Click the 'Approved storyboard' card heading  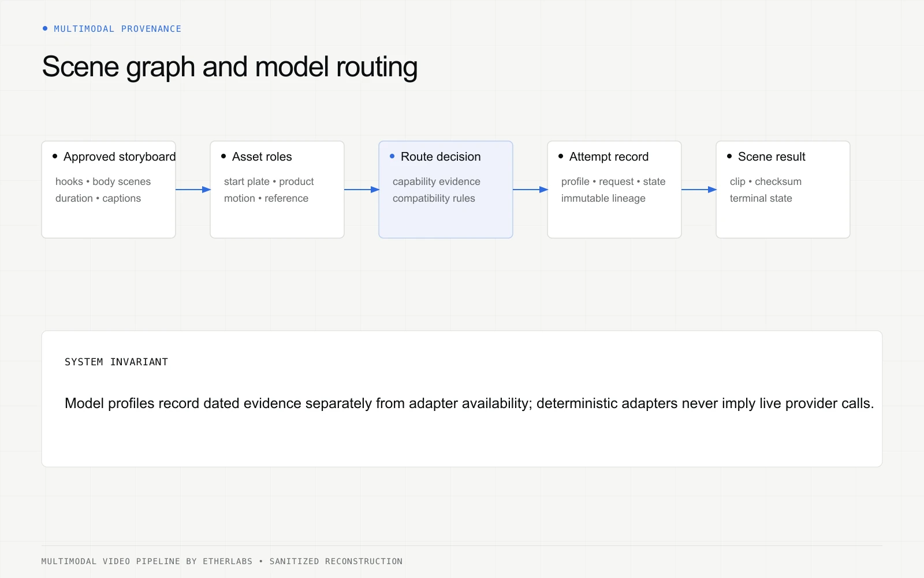point(120,157)
